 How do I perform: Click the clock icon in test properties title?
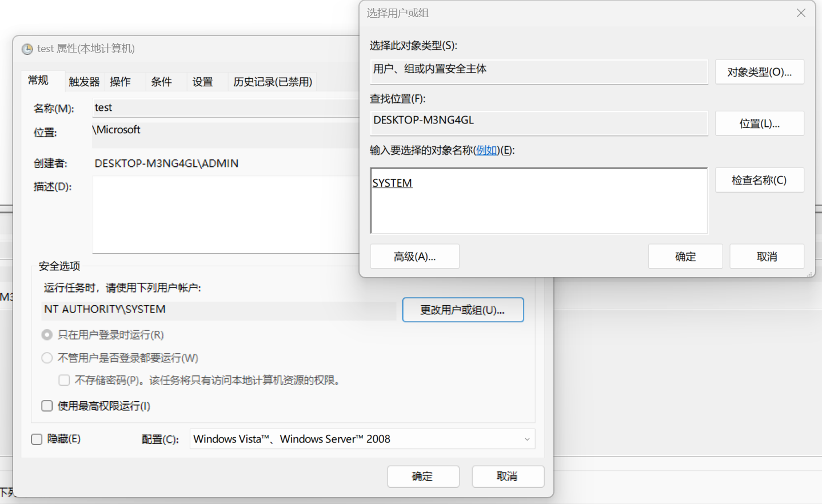click(x=27, y=49)
